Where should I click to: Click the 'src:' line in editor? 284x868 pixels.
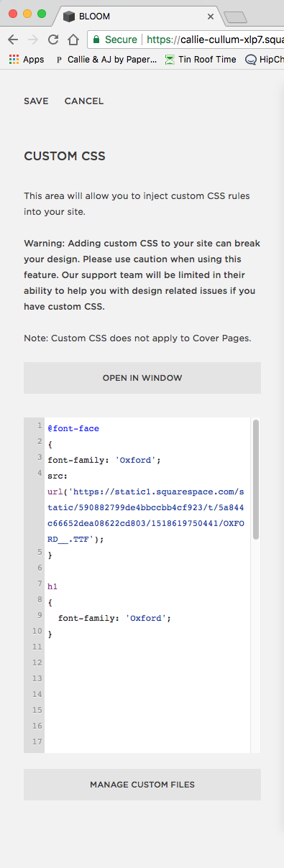pos(58,476)
